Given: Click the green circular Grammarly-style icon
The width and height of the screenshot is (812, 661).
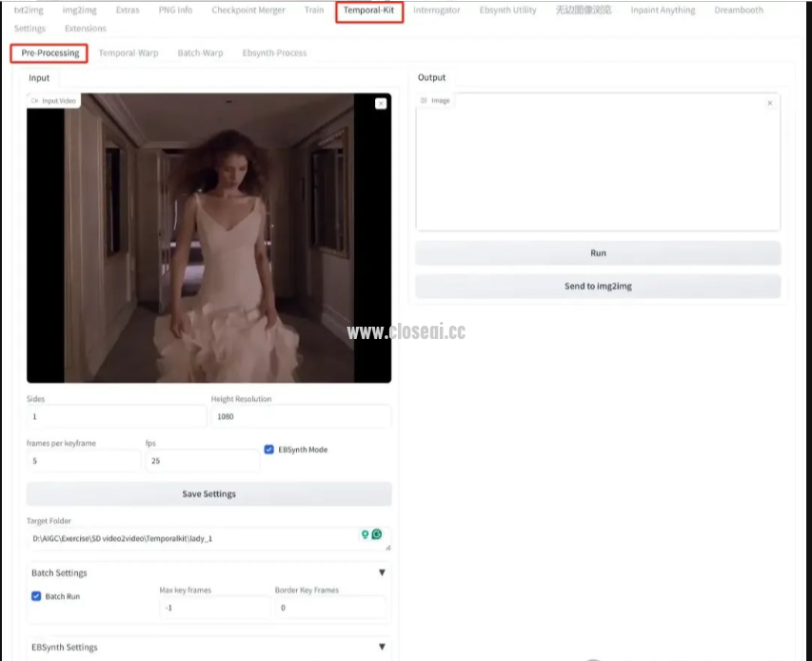Looking at the screenshot, I should (x=377, y=534).
